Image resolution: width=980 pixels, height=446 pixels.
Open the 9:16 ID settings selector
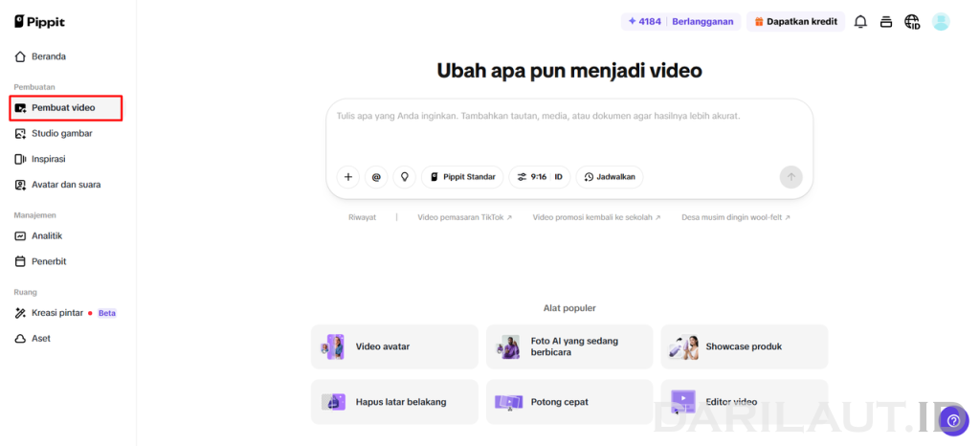click(540, 177)
